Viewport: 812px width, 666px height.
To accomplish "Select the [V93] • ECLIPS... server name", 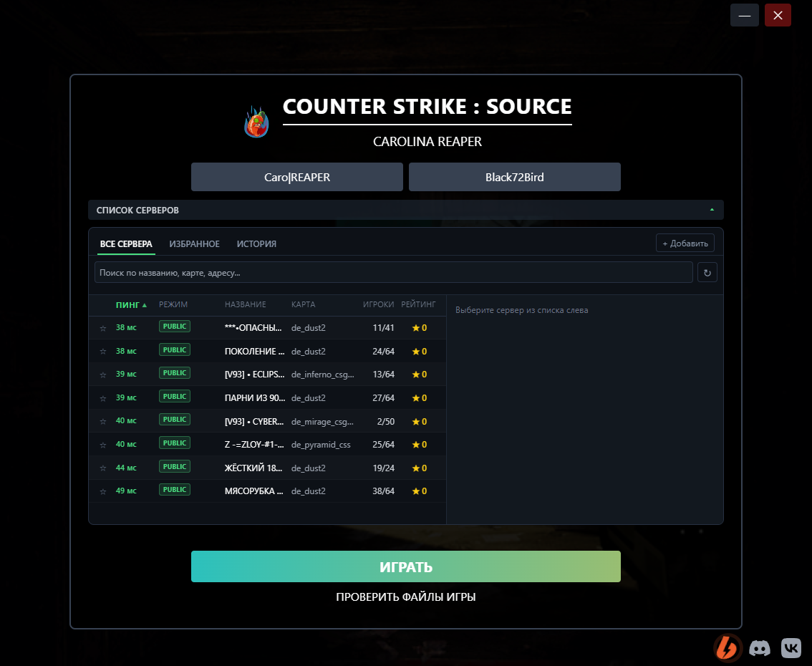I will 254,375.
